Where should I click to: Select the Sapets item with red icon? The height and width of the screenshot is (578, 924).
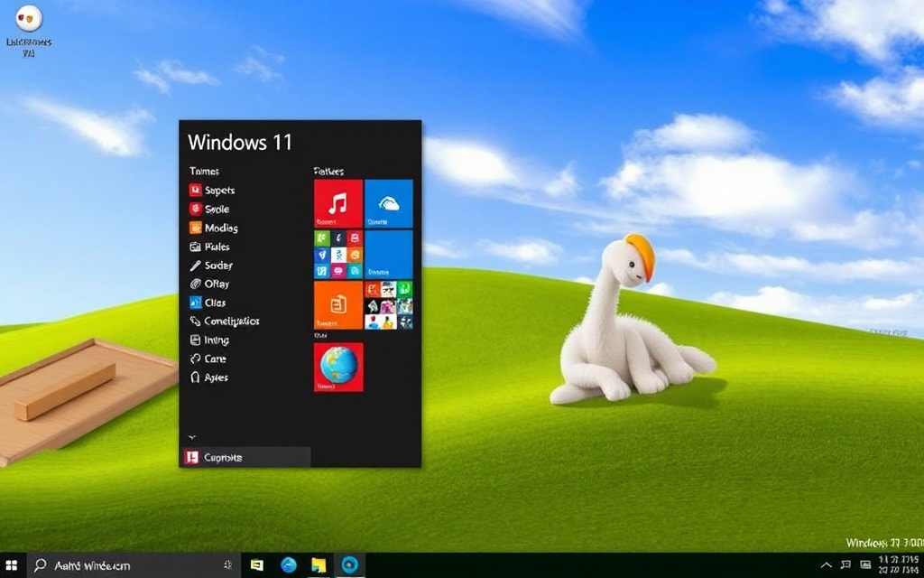pyautogui.click(x=213, y=190)
